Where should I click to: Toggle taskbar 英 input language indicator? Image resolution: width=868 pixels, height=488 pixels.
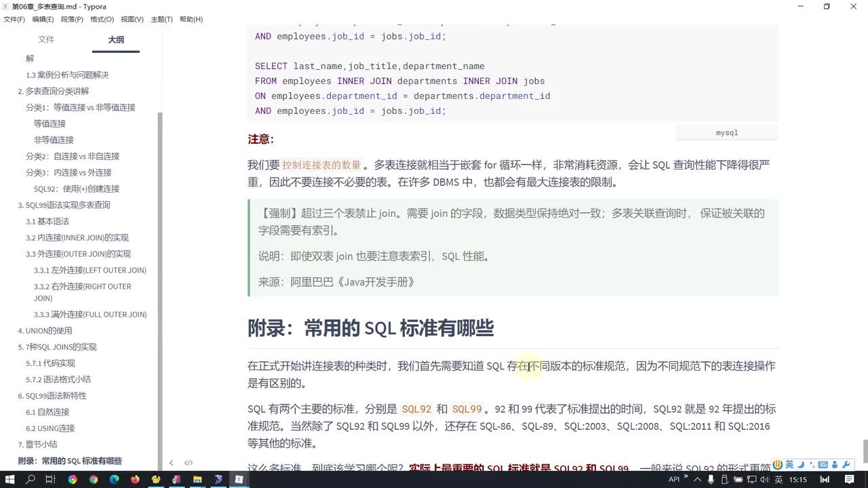(x=778, y=479)
